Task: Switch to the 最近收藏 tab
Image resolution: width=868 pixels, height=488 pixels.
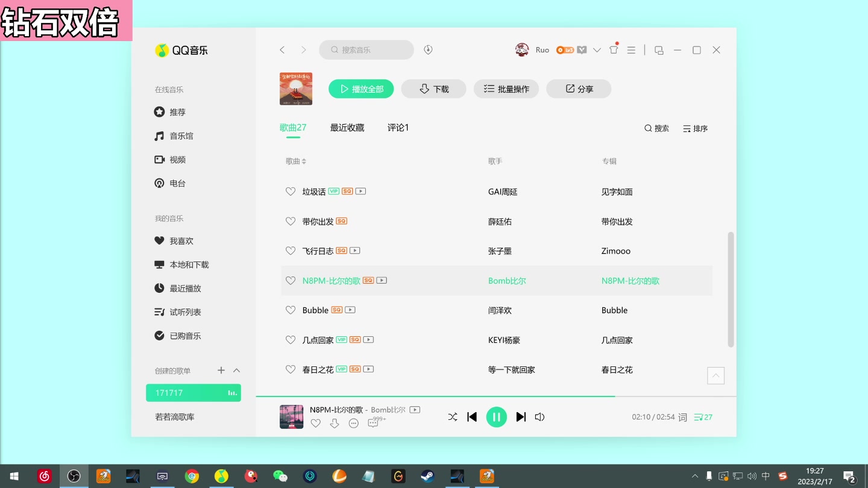Action: point(347,127)
